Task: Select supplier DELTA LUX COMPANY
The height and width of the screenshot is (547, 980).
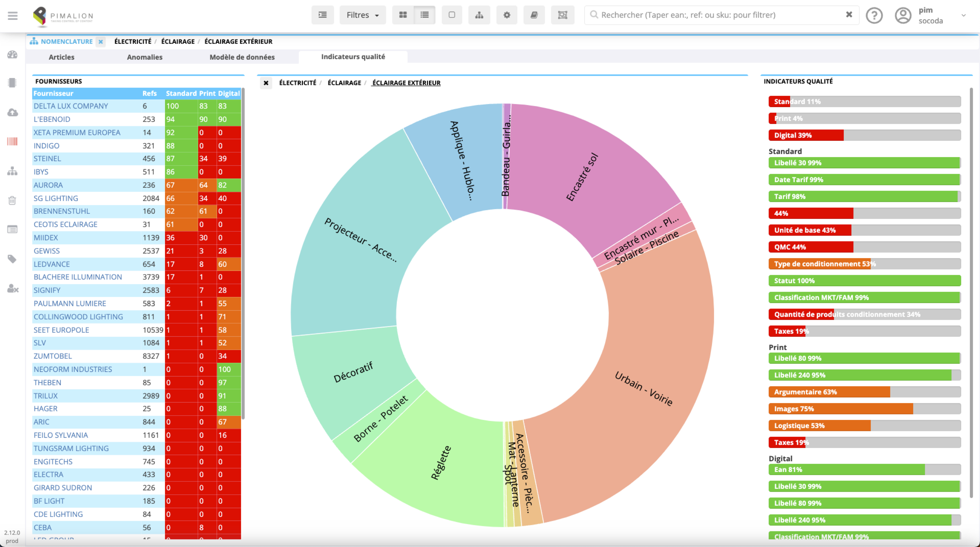Action: [x=71, y=106]
